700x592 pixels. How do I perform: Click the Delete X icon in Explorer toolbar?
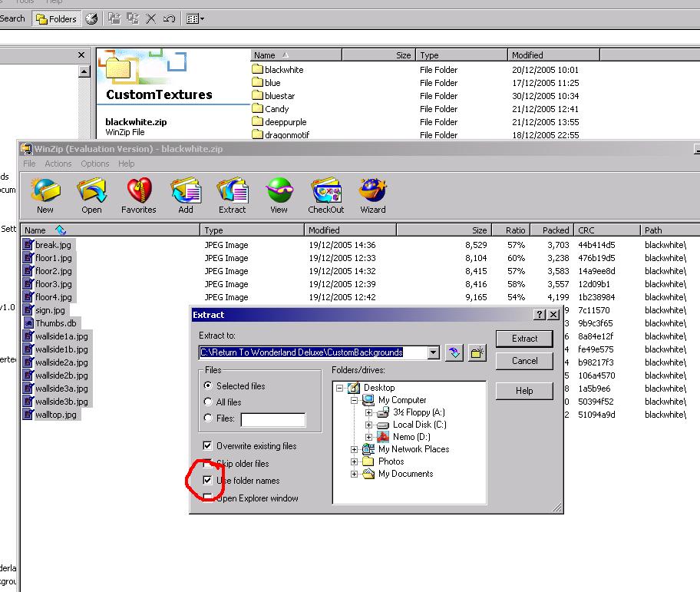pos(151,18)
